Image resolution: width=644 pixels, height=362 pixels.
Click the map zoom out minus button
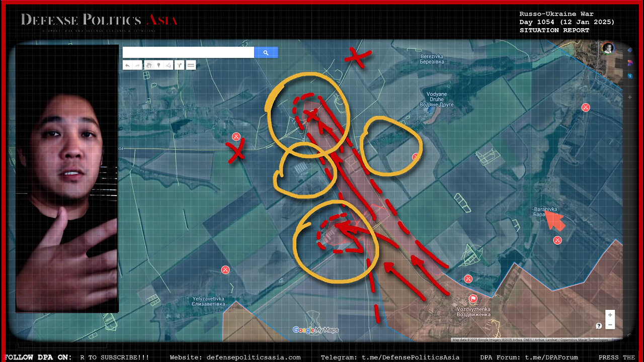click(610, 325)
